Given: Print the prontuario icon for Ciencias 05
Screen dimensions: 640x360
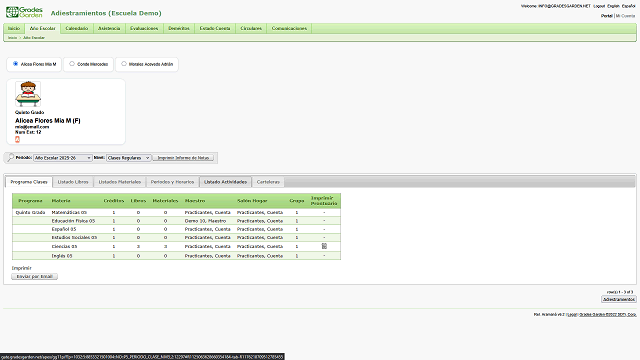Looking at the screenshot, I should 324,246.
